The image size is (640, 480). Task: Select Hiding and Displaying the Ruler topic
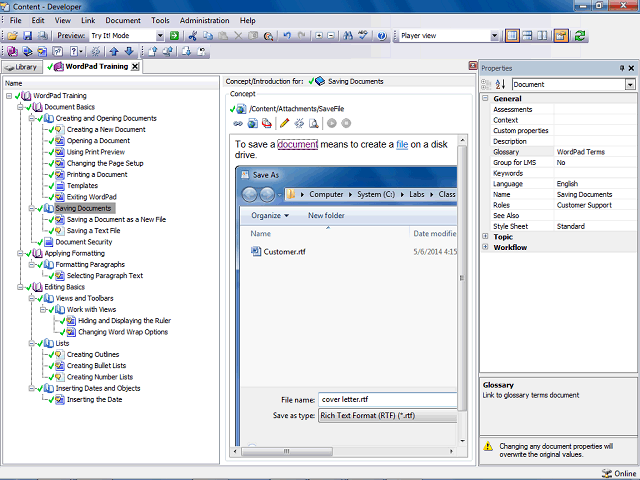tap(124, 321)
